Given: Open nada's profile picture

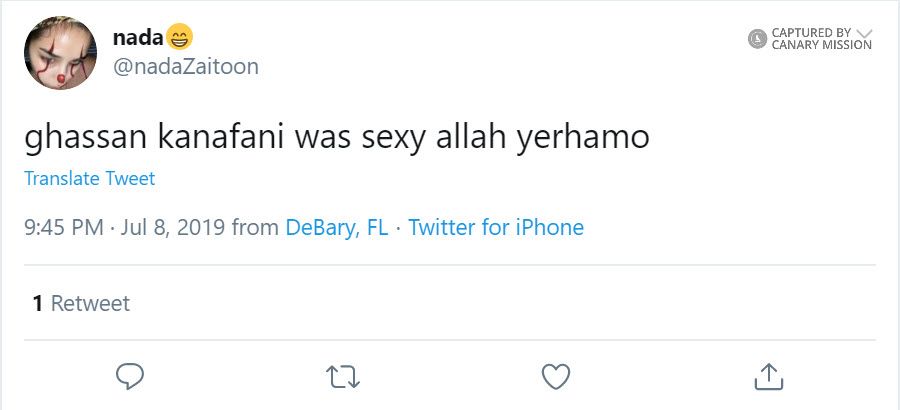Looking at the screenshot, I should [x=60, y=53].
